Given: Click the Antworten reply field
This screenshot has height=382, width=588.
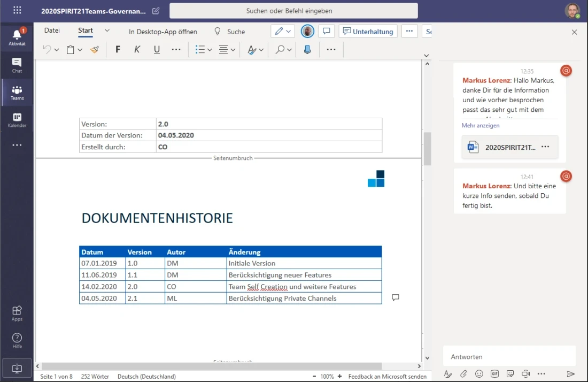Looking at the screenshot, I should pos(508,357).
